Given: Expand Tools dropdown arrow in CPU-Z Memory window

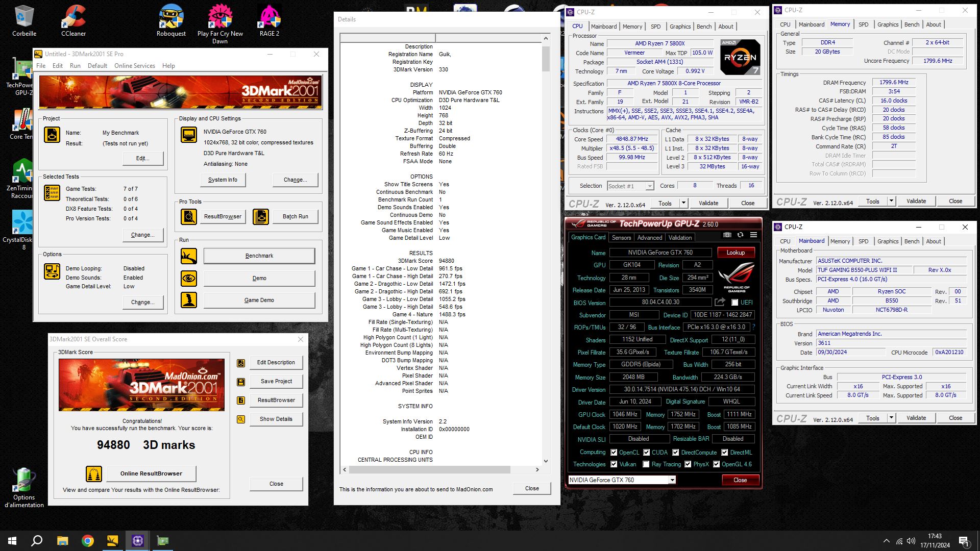Looking at the screenshot, I should pos(891,201).
